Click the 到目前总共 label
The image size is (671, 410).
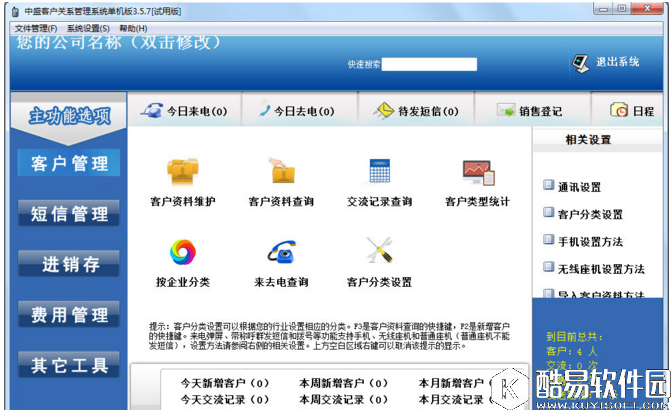click(574, 337)
